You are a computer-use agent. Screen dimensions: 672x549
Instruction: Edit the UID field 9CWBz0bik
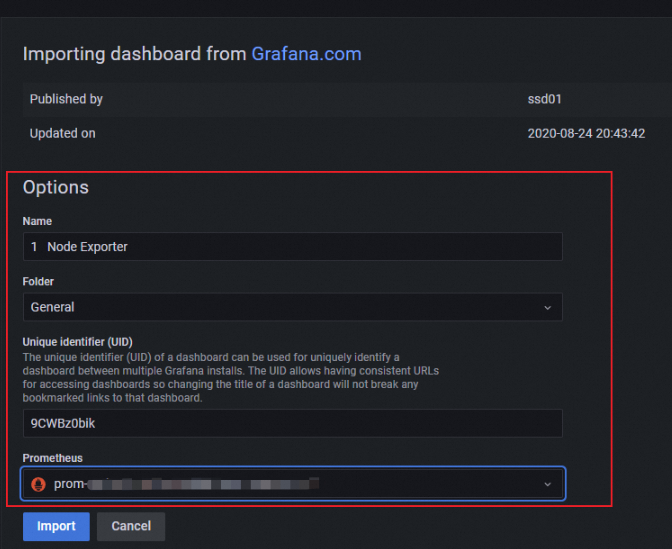(293, 423)
